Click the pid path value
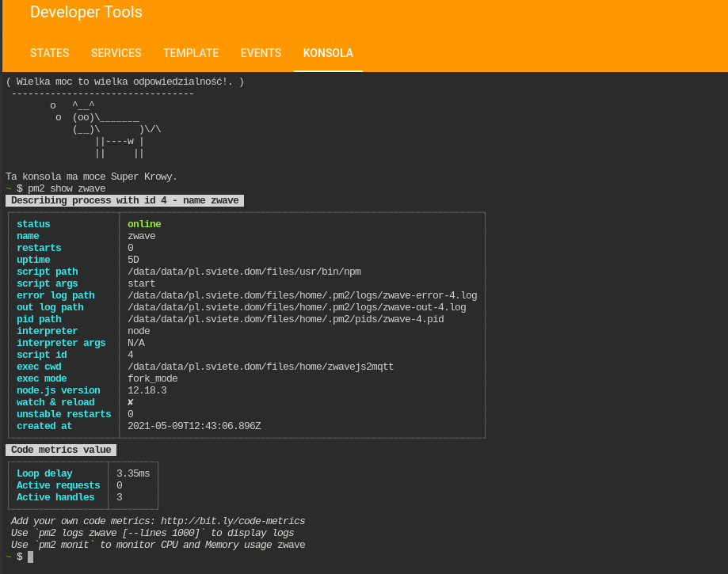 click(285, 319)
